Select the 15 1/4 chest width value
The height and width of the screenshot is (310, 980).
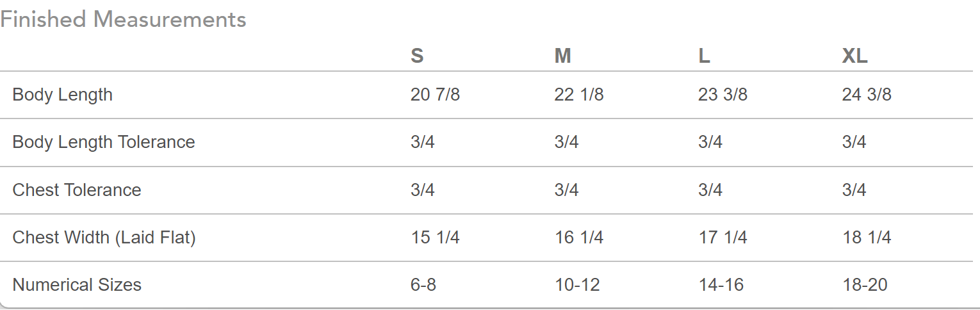click(435, 238)
